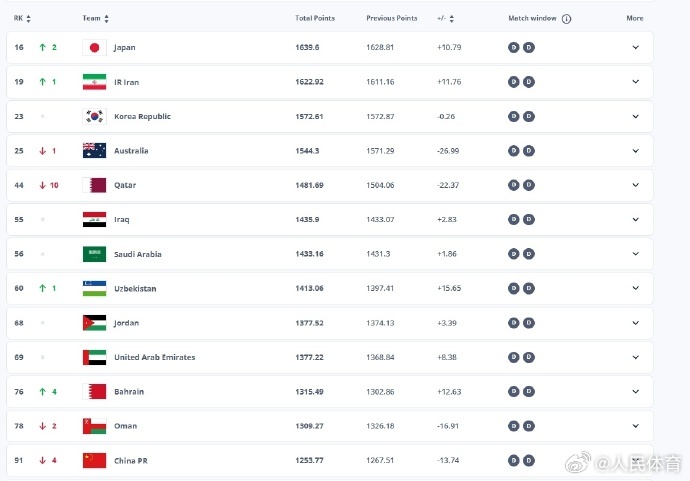Expand the Bahrain row chevron
This screenshot has width=690, height=481.
coord(634,391)
